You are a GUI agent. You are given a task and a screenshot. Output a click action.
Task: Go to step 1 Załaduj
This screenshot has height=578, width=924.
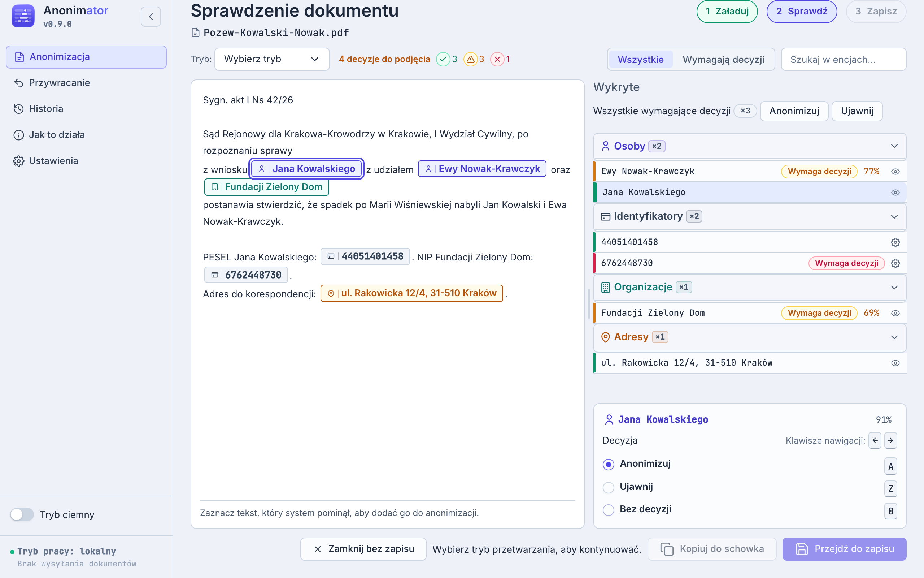point(727,12)
